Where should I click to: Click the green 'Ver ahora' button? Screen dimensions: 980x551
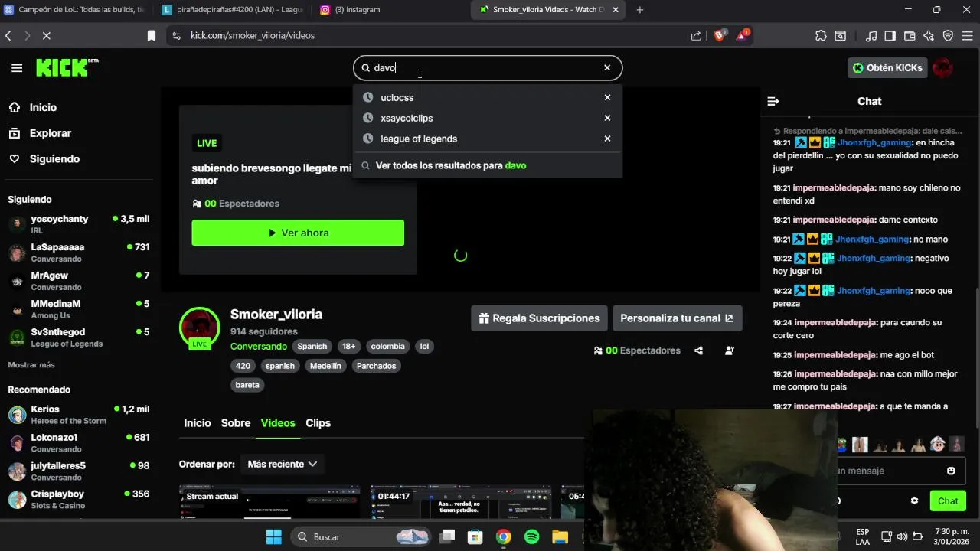coord(298,233)
